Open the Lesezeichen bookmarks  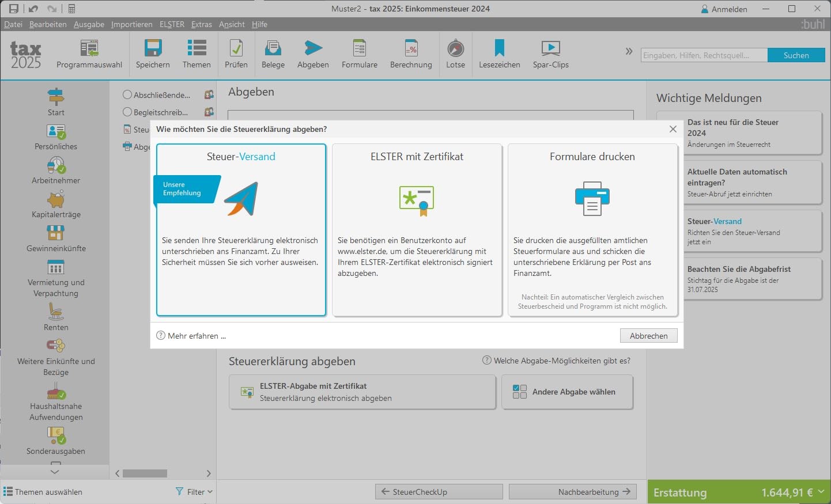tap(500, 55)
